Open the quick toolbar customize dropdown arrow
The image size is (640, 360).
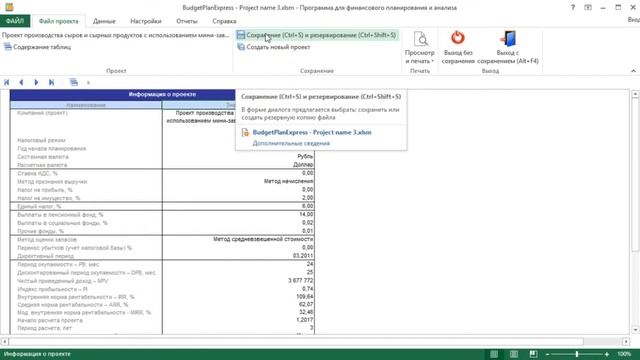click(88, 83)
